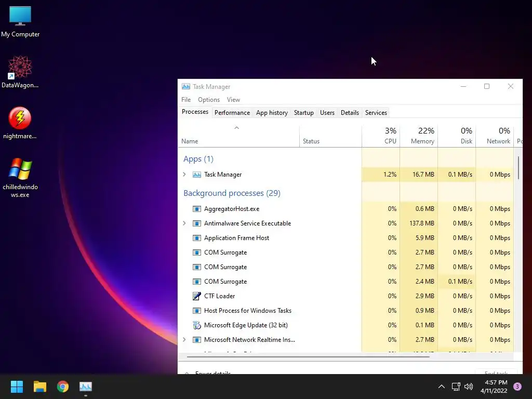Click the Task Manager row icon under Apps
The height and width of the screenshot is (399, 532).
click(197, 175)
